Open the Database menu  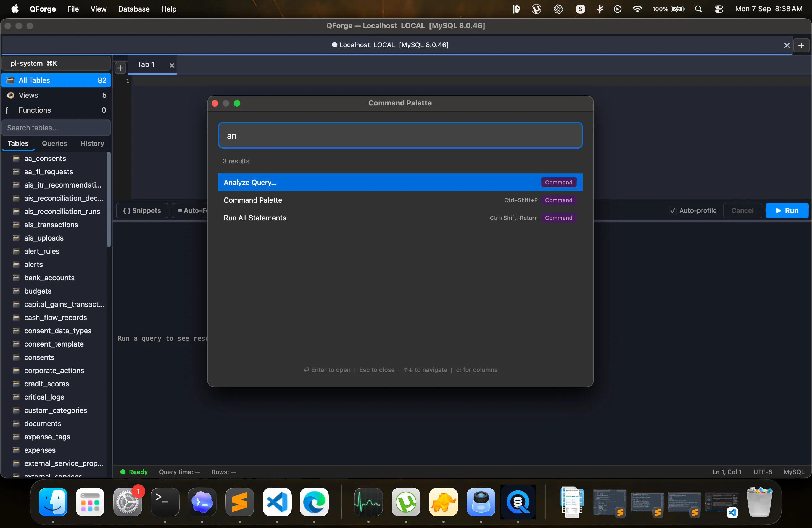tap(134, 9)
